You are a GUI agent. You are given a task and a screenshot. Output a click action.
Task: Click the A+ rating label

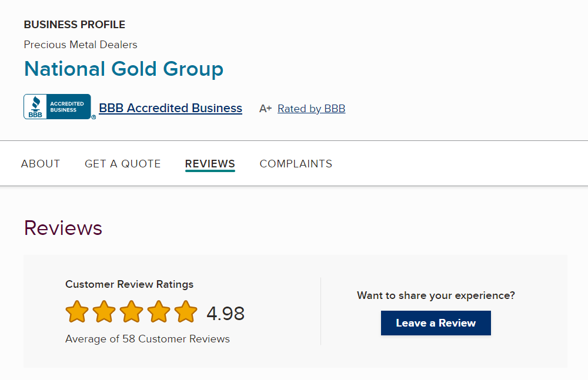(x=266, y=109)
